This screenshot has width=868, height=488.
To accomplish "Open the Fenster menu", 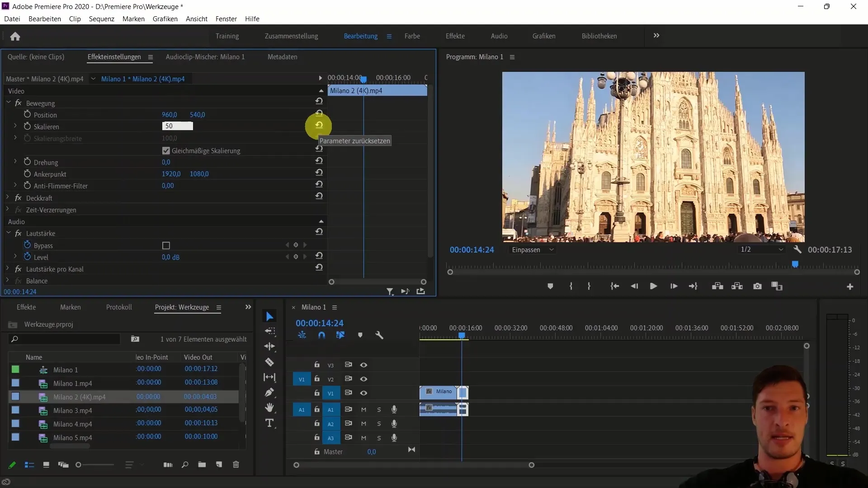I will 226,19.
